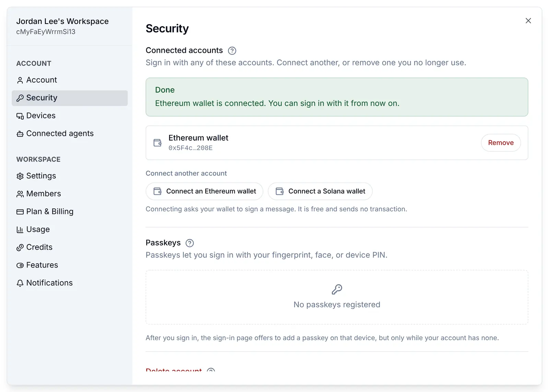The image size is (549, 392).
Task: Click the devices icon in sidebar
Action: [20, 116]
